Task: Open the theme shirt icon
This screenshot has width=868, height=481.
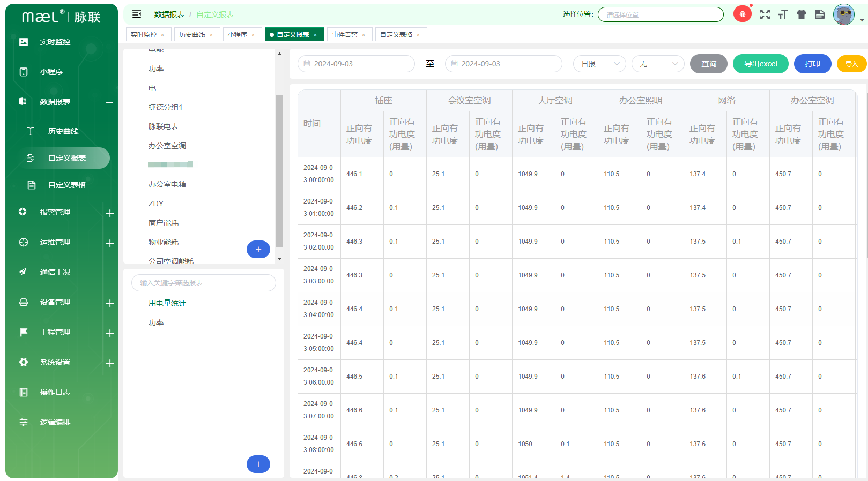Action: click(802, 14)
